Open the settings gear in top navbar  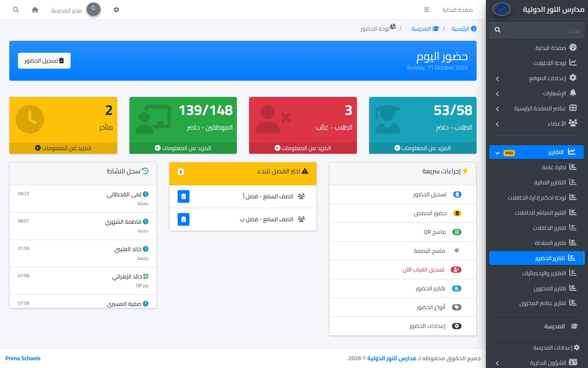coord(116,10)
